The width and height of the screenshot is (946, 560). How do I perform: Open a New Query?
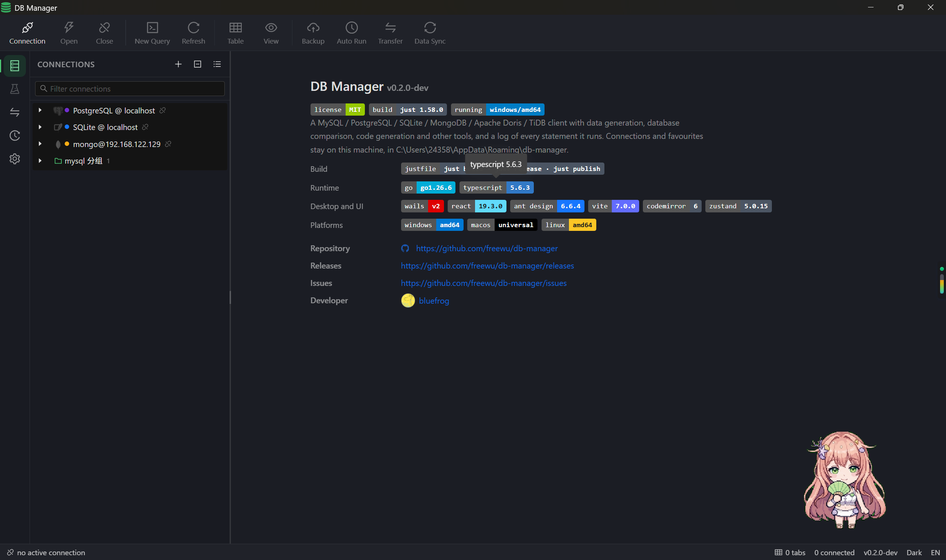(152, 33)
